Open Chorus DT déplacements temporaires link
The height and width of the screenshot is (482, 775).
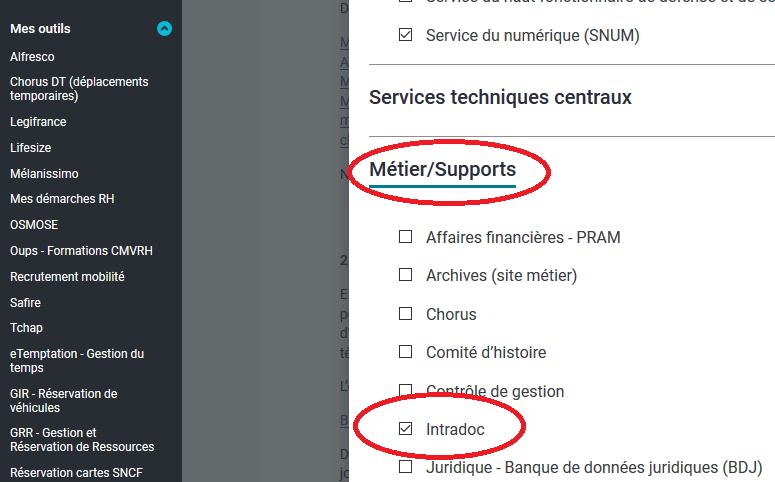click(x=78, y=89)
